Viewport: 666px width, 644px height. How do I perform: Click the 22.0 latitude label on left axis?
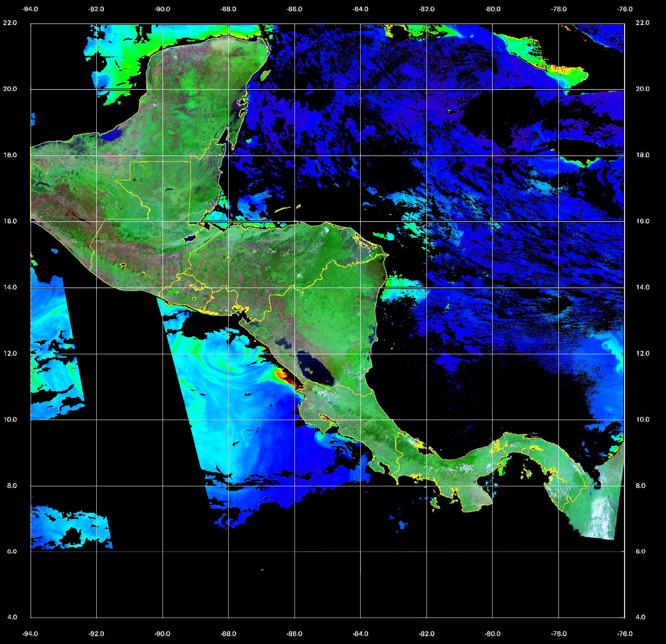tap(10, 23)
